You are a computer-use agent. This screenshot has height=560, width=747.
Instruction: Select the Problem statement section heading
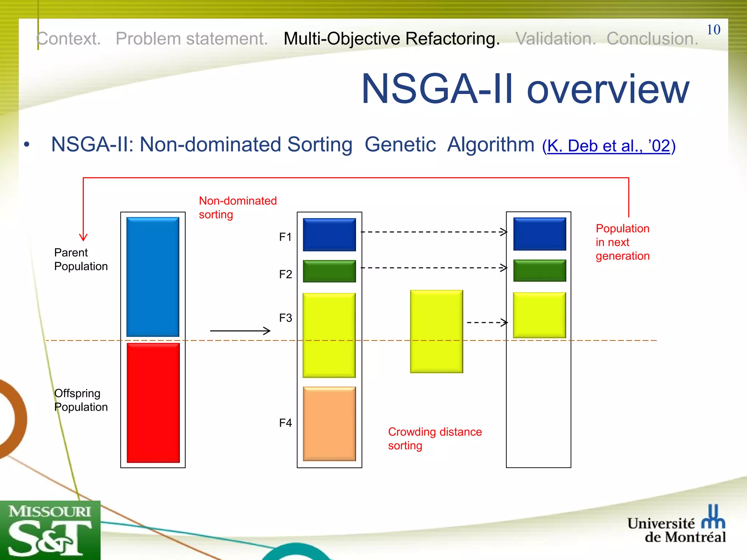pyautogui.click(x=192, y=38)
